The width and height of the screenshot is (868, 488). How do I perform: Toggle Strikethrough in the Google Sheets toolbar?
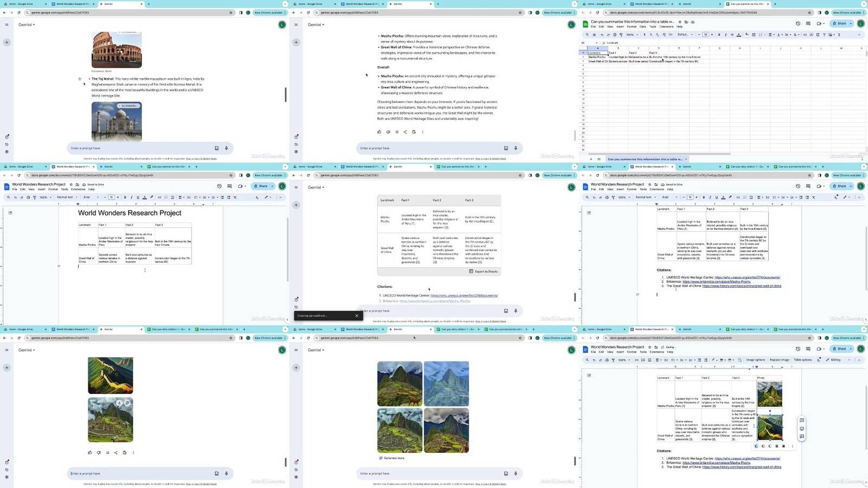tap(732, 35)
